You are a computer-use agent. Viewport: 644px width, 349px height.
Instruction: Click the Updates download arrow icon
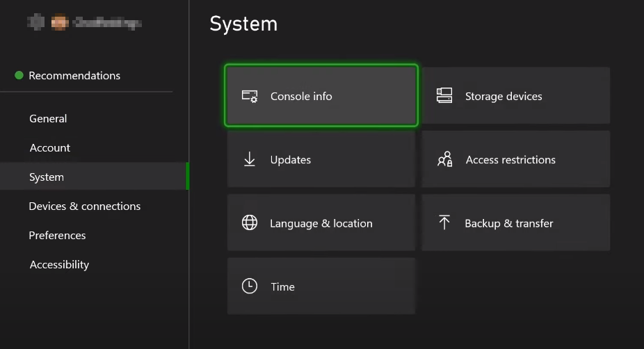[250, 160]
